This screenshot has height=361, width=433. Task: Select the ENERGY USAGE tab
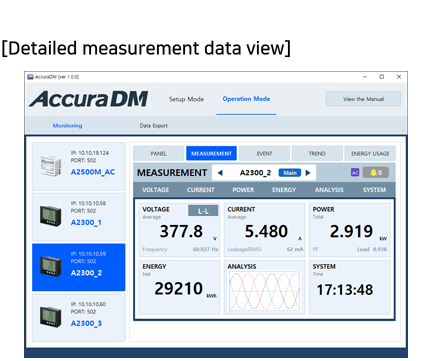pos(370,153)
